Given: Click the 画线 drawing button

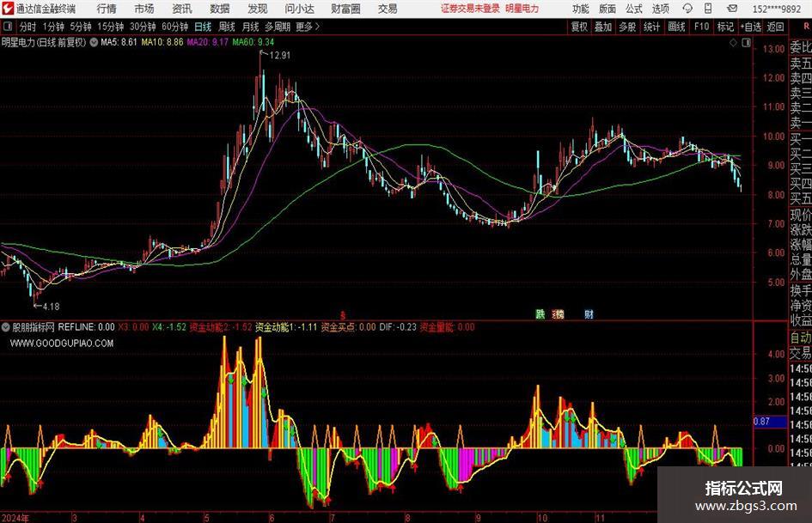Looking at the screenshot, I should click(x=676, y=27).
